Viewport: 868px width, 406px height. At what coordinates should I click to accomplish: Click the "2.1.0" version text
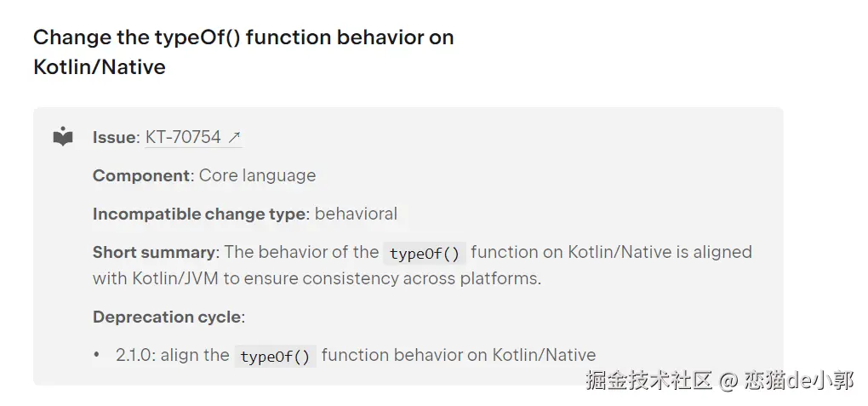(x=135, y=355)
